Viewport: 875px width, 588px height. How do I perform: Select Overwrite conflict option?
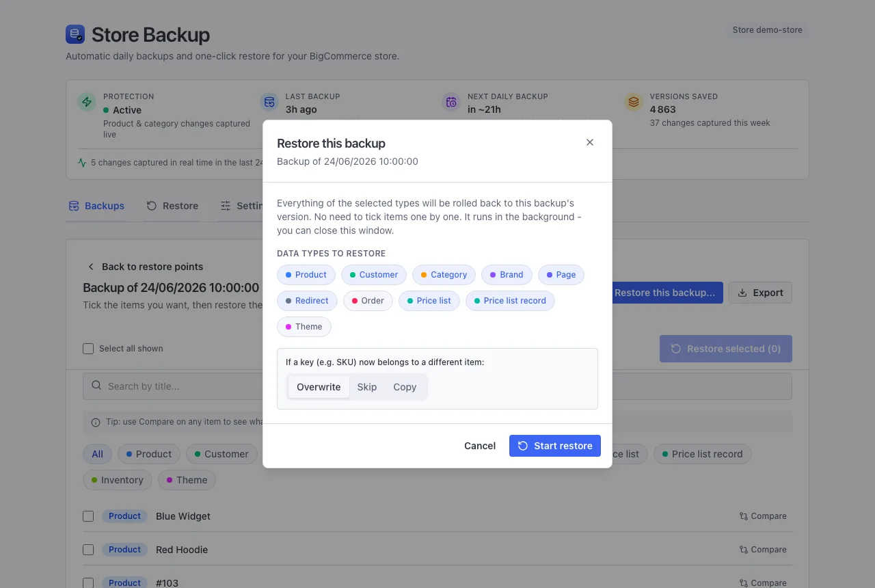[319, 387]
